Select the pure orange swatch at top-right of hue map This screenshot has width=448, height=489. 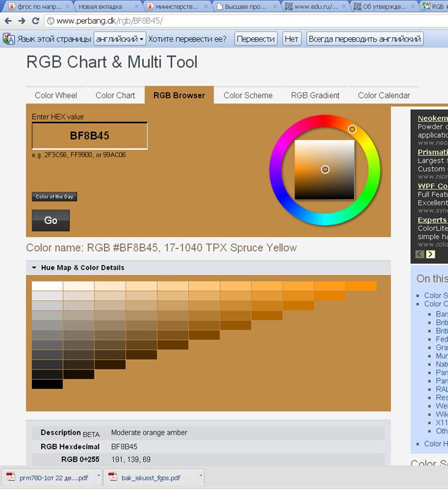361,286
